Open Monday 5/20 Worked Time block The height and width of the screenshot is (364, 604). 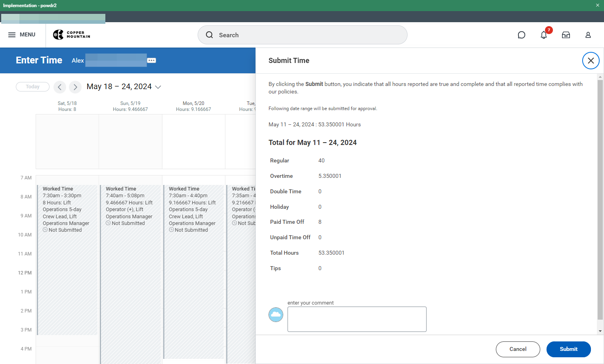tap(194, 272)
